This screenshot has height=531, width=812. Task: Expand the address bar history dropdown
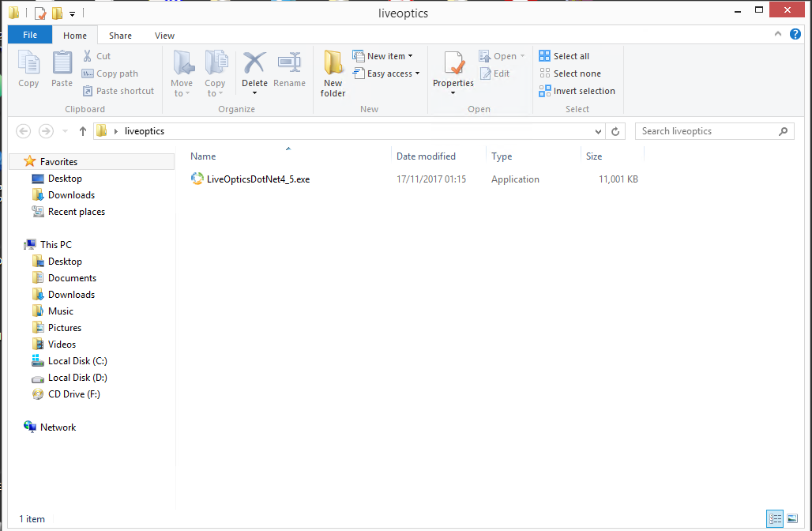coord(598,132)
